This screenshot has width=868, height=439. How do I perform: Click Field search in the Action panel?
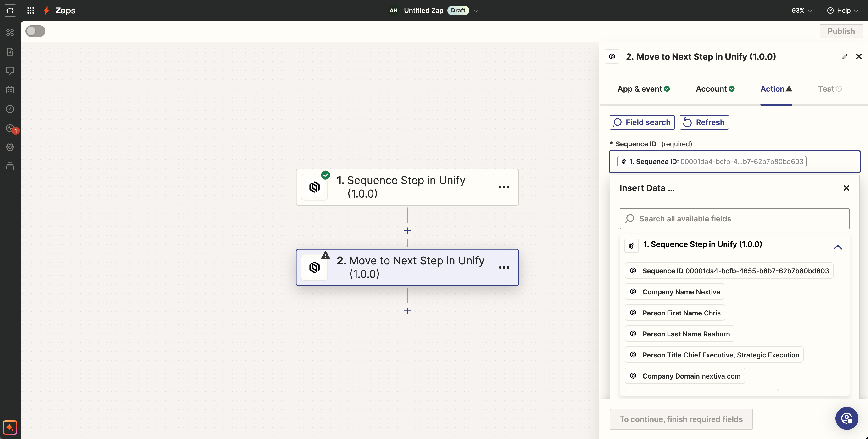642,122
